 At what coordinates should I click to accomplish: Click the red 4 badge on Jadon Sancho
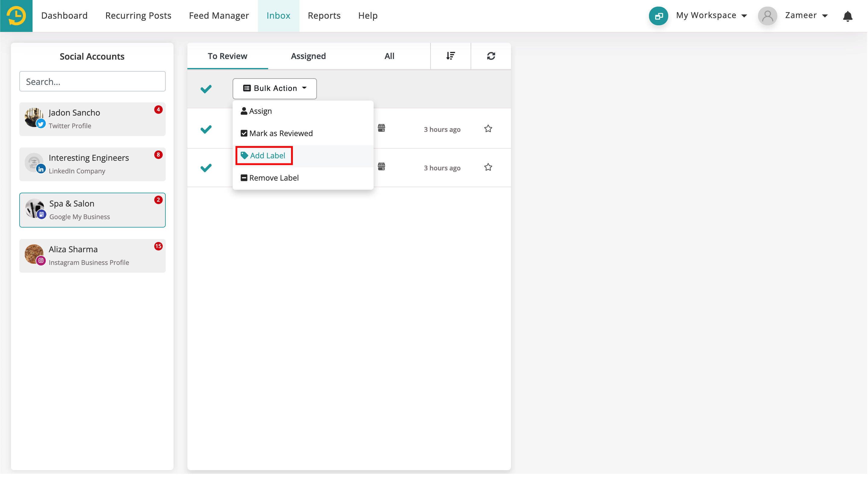pyautogui.click(x=158, y=109)
